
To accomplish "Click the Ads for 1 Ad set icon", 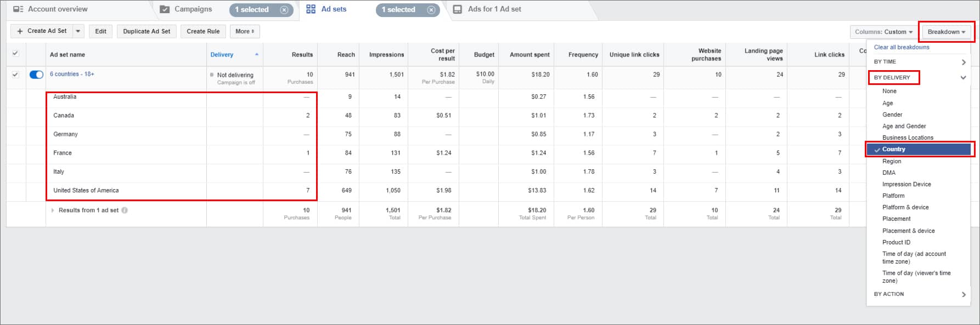I will pyautogui.click(x=457, y=9).
